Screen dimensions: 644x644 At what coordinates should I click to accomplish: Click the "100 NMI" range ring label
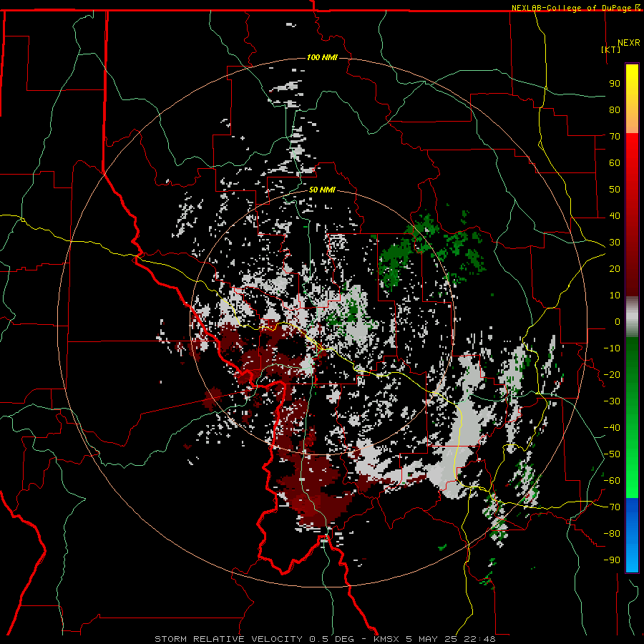322,57
